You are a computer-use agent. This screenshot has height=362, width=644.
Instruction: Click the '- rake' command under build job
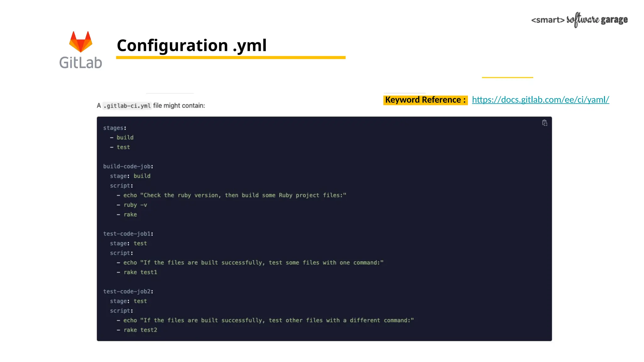click(x=127, y=214)
